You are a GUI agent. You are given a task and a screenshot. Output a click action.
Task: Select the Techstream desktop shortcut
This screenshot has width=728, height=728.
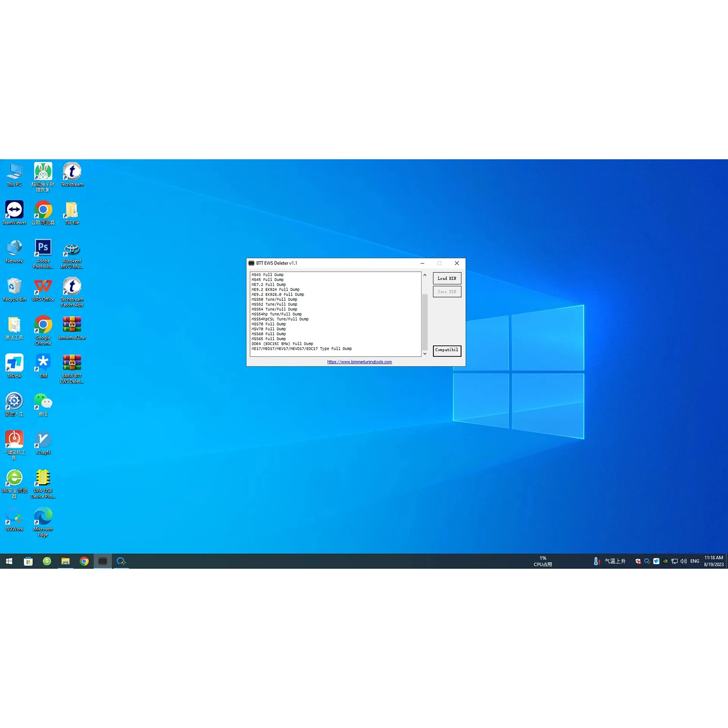72,175
